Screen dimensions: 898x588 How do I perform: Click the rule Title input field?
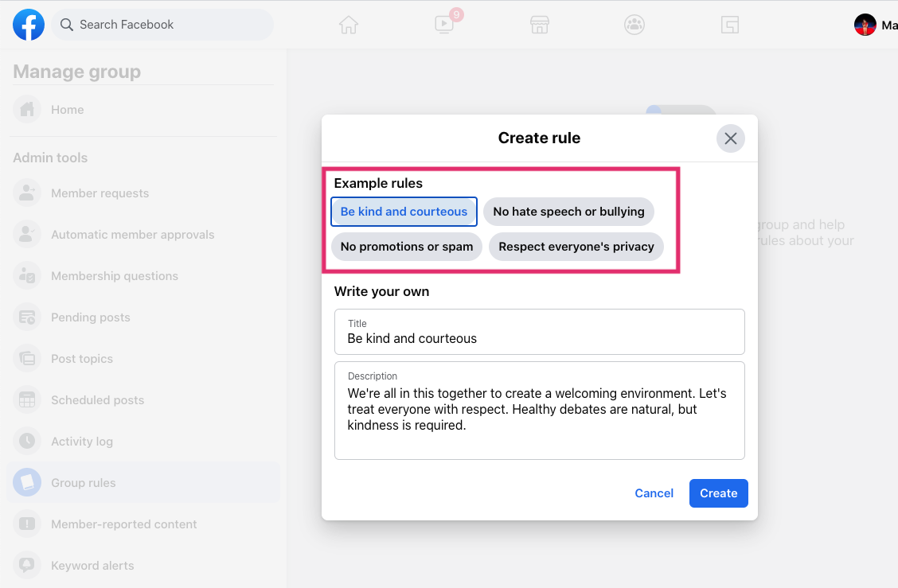click(540, 332)
